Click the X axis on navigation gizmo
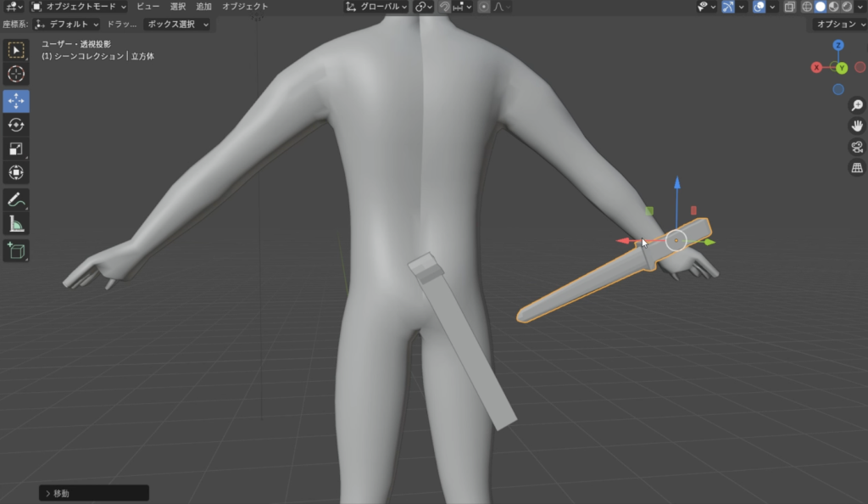Viewport: 868px width, 504px height. 816,68
